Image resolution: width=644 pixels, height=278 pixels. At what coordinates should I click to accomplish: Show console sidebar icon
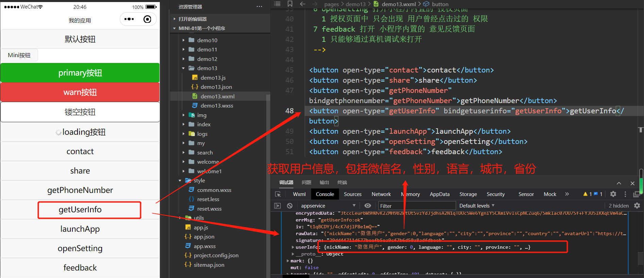click(277, 206)
